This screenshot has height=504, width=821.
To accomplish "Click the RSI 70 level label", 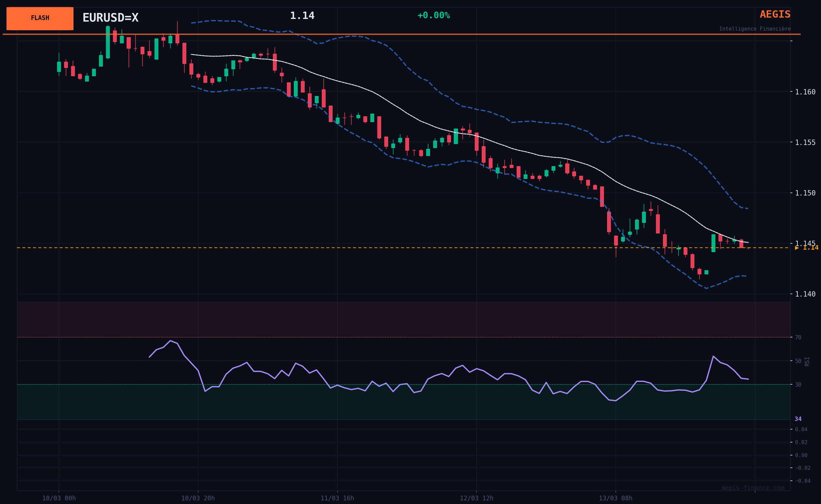I will pyautogui.click(x=798, y=338).
